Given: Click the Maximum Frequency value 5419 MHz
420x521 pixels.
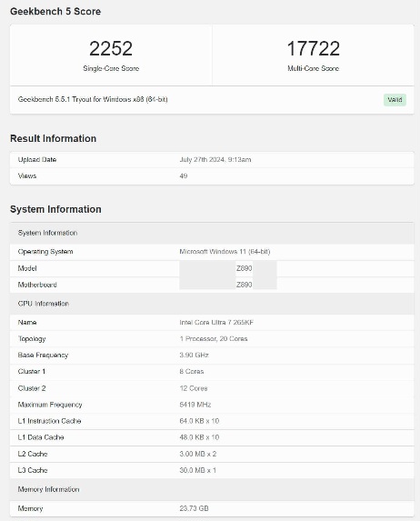Looking at the screenshot, I should tap(195, 405).
